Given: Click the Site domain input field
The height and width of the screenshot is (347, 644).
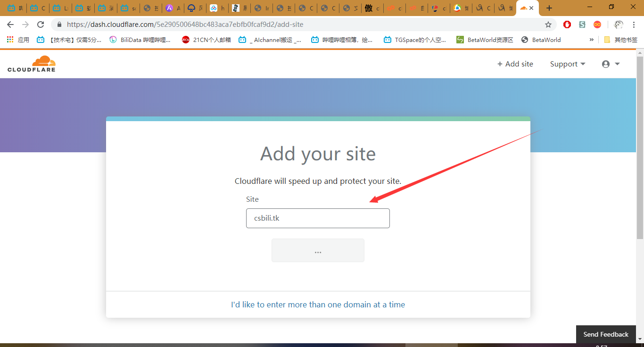Looking at the screenshot, I should [318, 218].
